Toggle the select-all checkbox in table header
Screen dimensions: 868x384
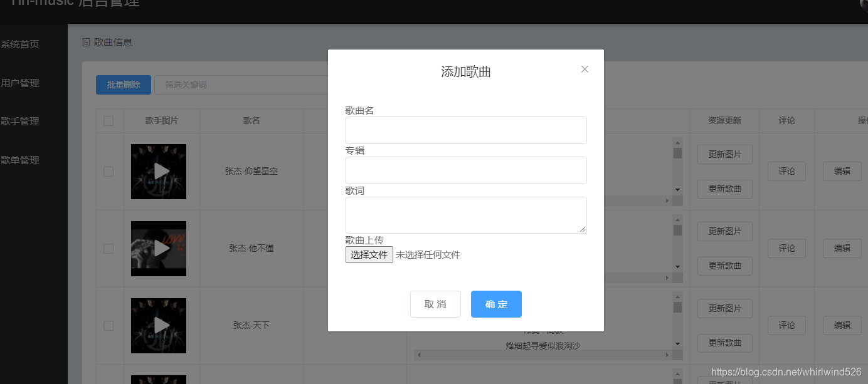tap(109, 121)
